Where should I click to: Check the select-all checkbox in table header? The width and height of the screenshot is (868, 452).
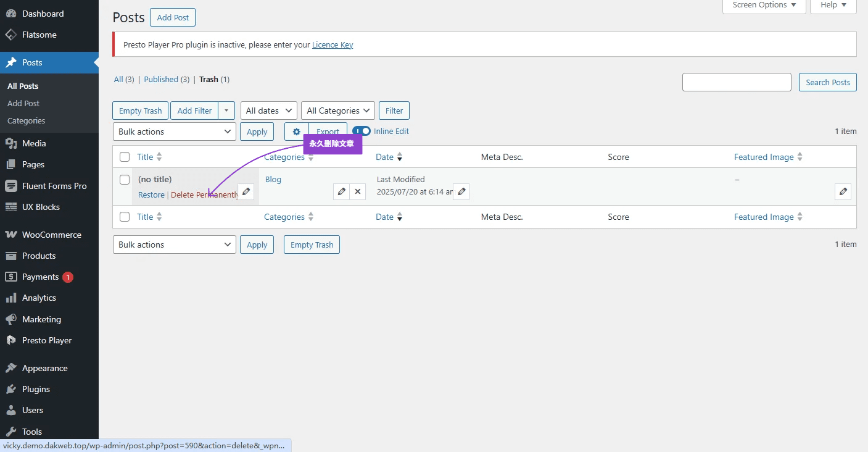point(125,157)
